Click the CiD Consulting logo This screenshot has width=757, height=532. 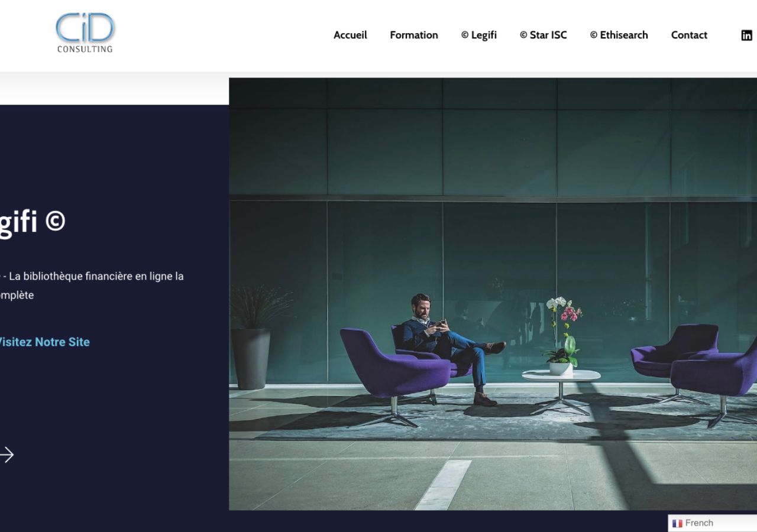[x=85, y=33]
